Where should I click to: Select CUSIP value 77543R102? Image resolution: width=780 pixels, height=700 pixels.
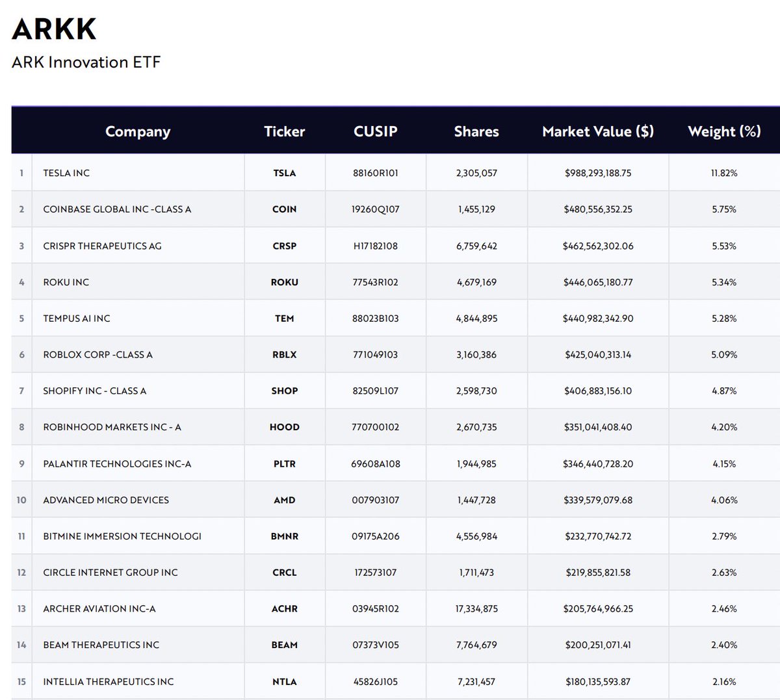pyautogui.click(x=376, y=282)
